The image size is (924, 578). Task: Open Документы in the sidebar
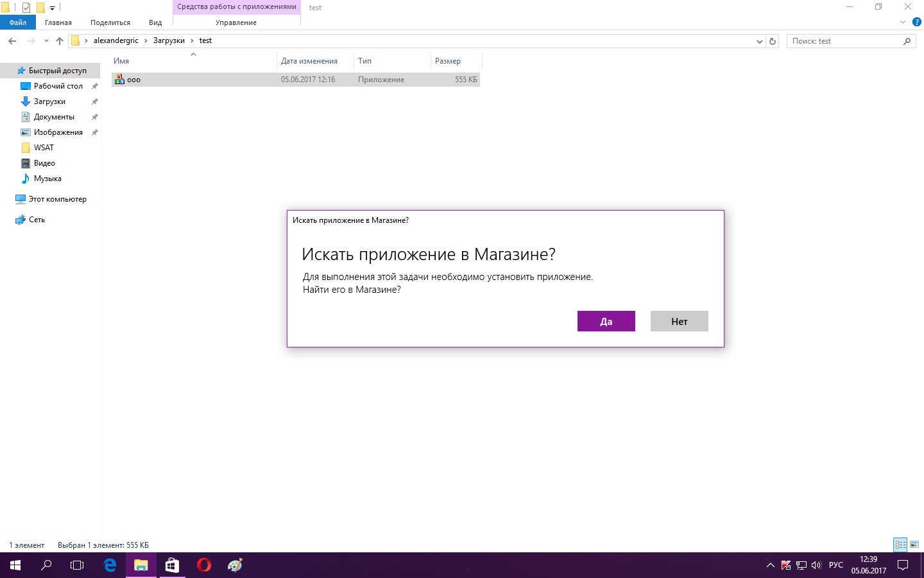pos(54,117)
